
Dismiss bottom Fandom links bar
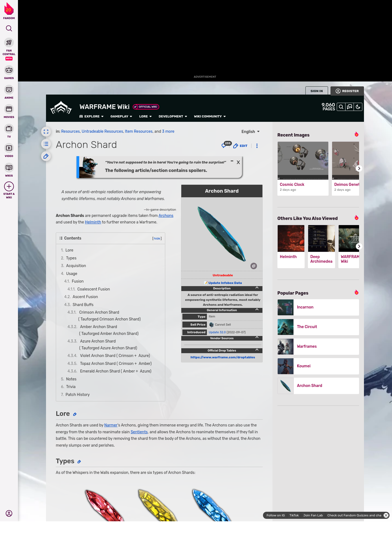386,515
